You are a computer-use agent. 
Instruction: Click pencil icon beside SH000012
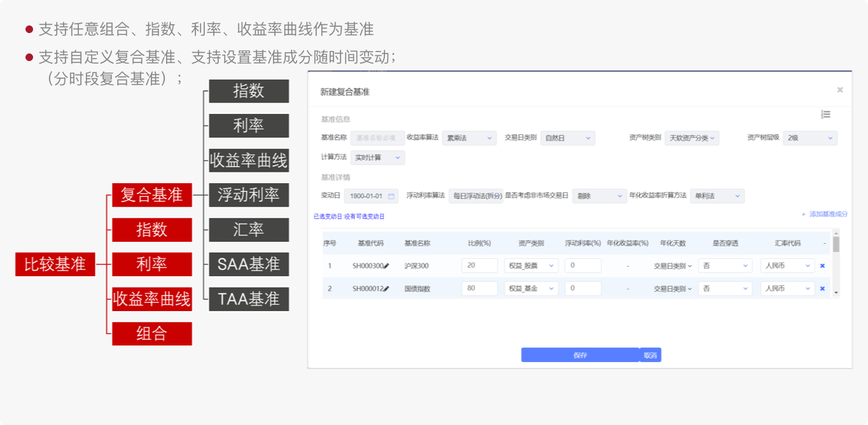[x=386, y=288]
